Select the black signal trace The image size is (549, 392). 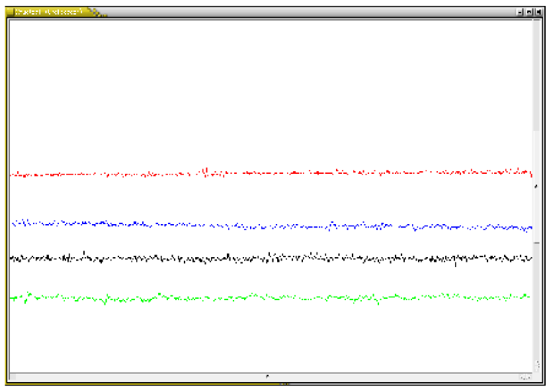click(271, 258)
